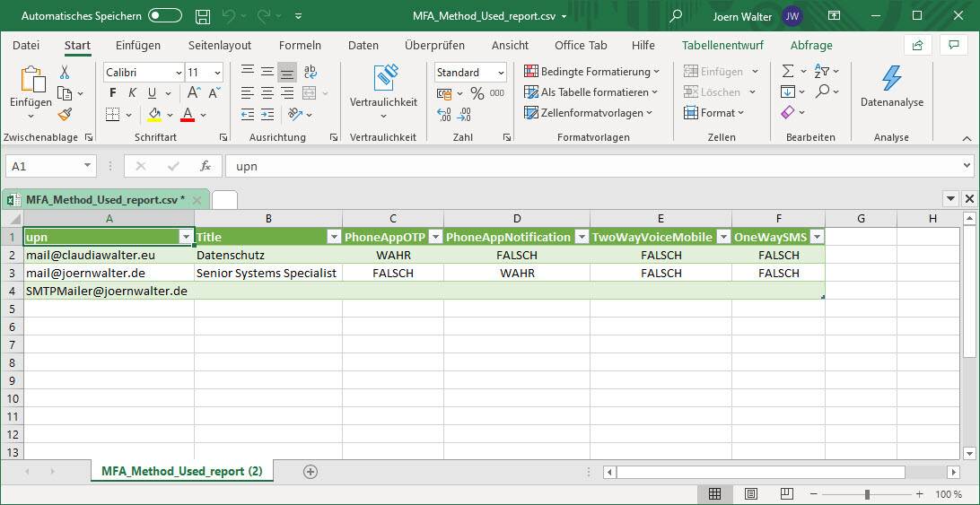This screenshot has height=505, width=980.
Task: Click Als Tabelle formatieren button
Action: click(591, 92)
